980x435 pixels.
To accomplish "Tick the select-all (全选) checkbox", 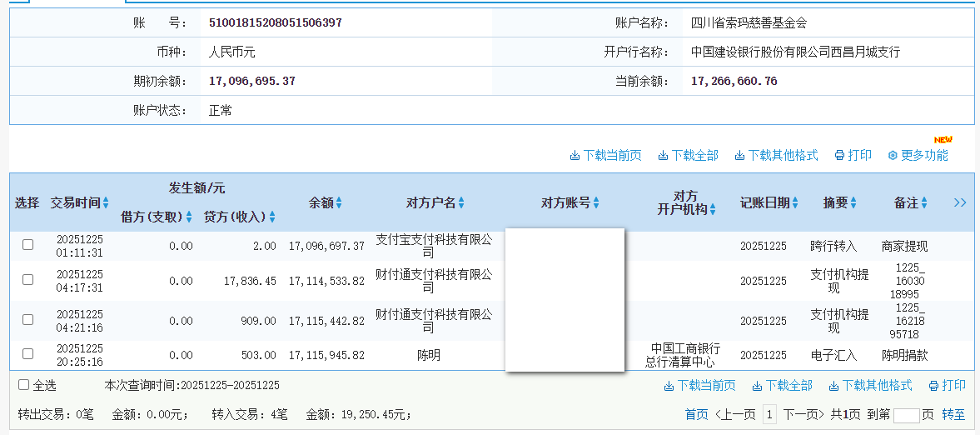I will [24, 385].
